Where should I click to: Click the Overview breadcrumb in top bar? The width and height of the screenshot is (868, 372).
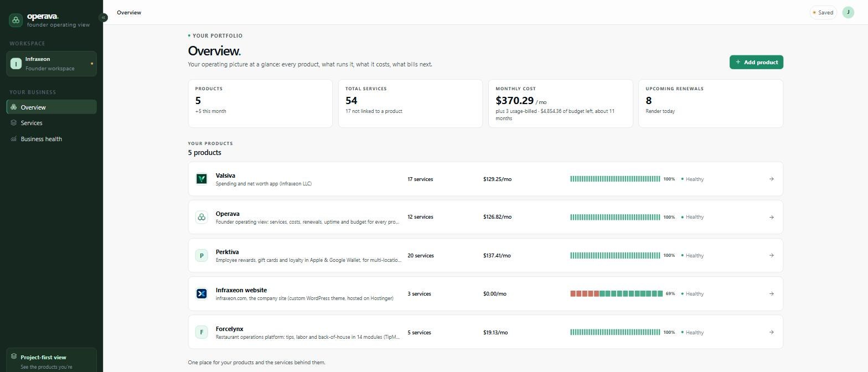(129, 12)
